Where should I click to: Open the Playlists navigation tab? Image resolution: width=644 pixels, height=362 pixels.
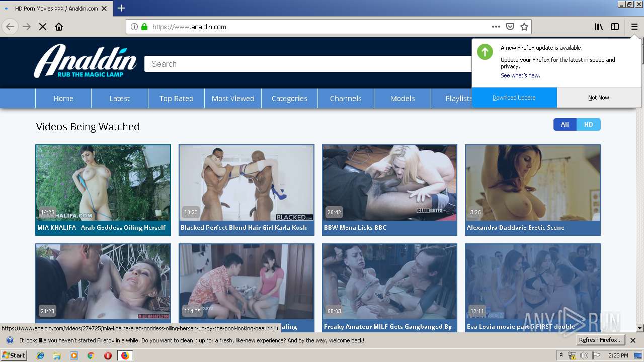pos(452,99)
